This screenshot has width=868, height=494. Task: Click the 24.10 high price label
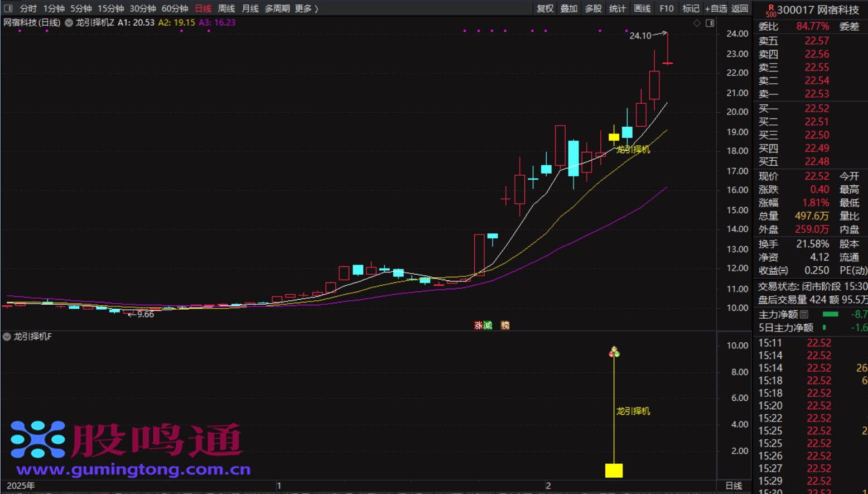coord(640,36)
